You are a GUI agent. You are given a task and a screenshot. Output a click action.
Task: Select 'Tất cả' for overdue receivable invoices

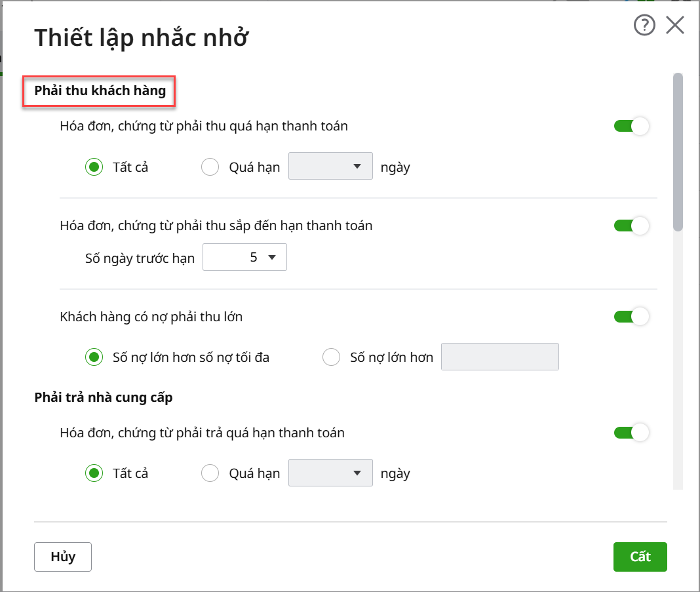click(x=94, y=167)
